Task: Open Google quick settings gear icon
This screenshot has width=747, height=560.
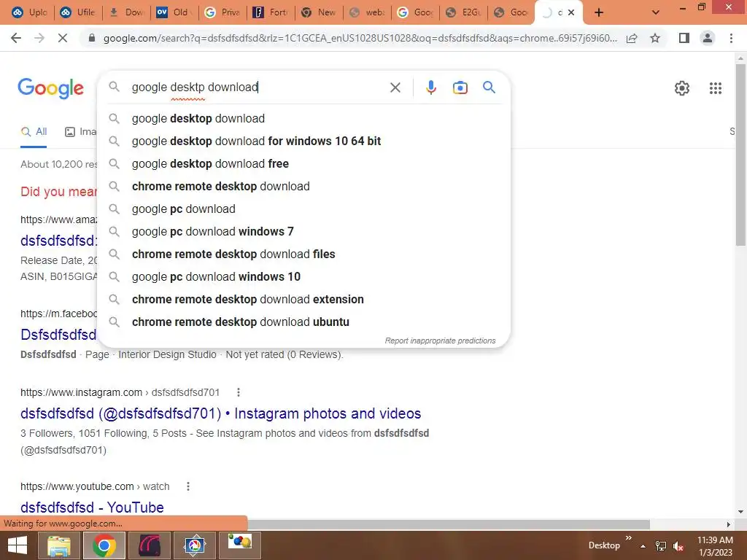Action: pos(682,88)
